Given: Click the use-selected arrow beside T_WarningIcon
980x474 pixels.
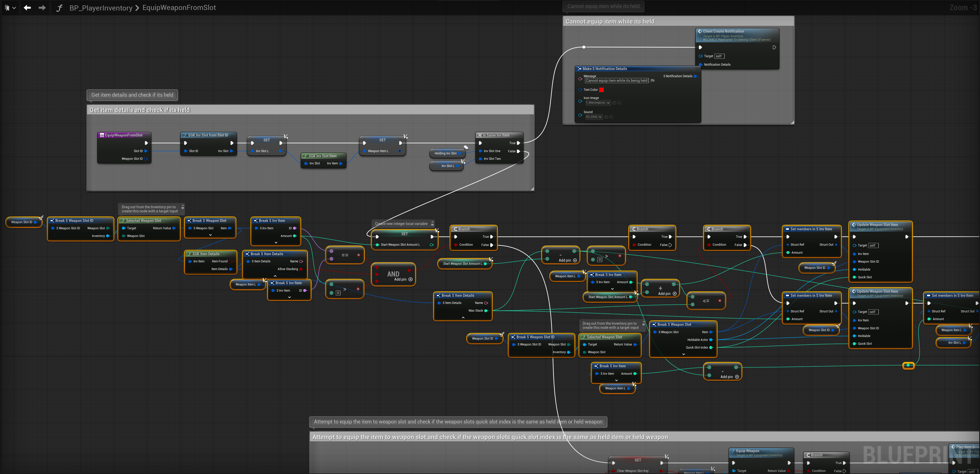Looking at the screenshot, I should tap(614, 103).
